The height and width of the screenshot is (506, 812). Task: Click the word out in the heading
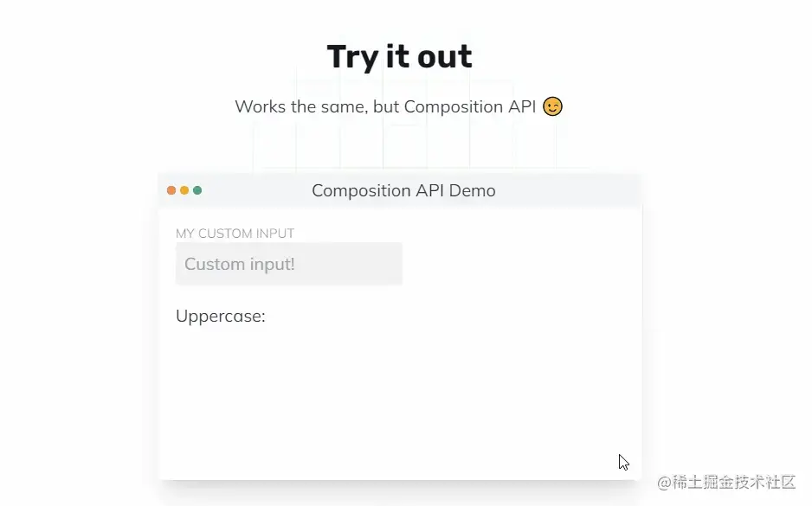click(x=445, y=57)
